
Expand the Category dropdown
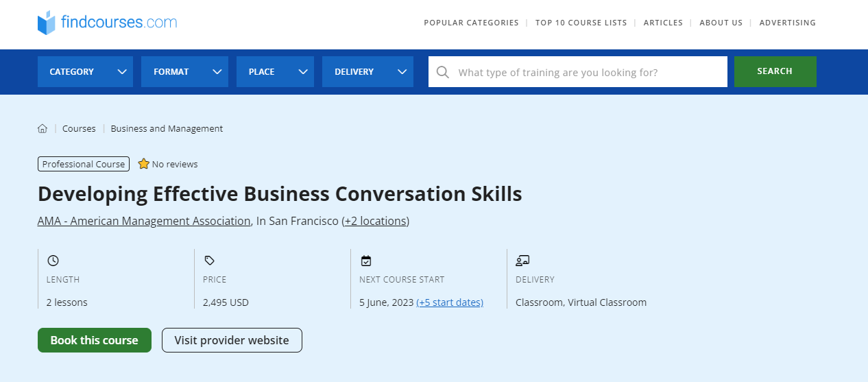point(85,72)
